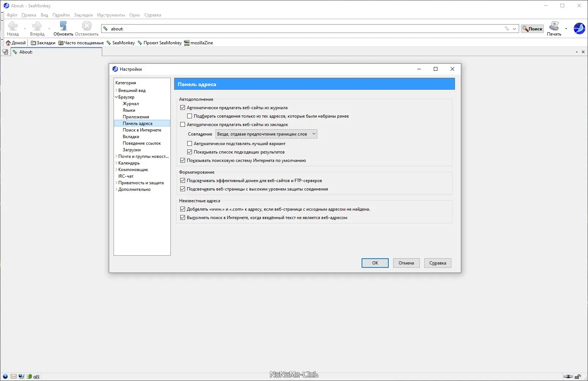The height and width of the screenshot is (381, 588).
Task: Open the list-all-tabs dropdown arrow
Action: pyautogui.click(x=577, y=52)
